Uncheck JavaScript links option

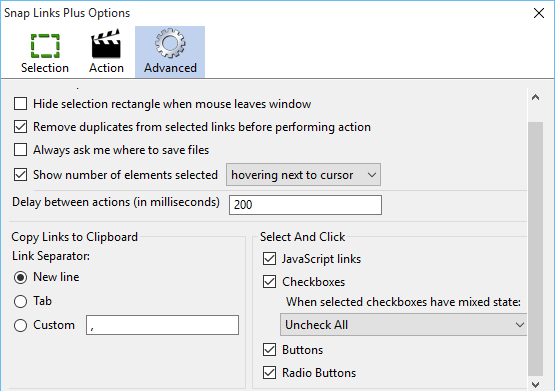269,259
